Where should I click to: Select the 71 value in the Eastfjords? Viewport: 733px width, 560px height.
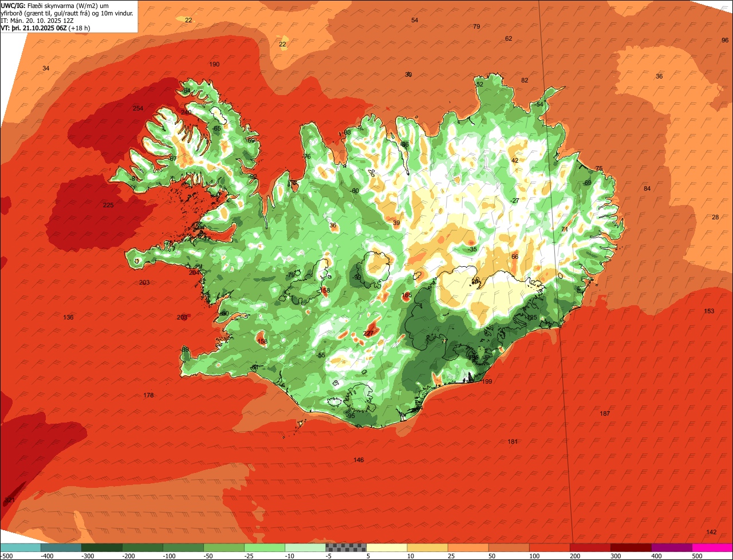(565, 229)
